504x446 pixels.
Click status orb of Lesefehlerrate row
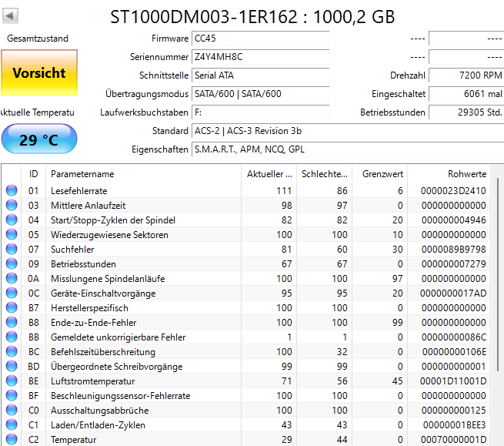pyautogui.click(x=12, y=190)
